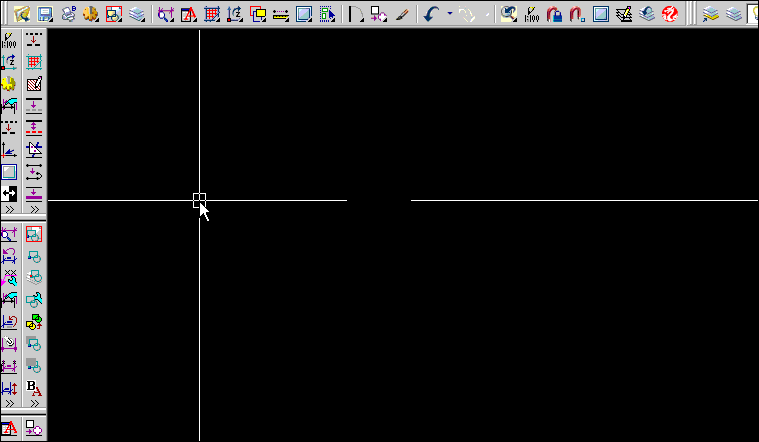
Task: Open the redo history dropdown arrow
Action: (487, 15)
